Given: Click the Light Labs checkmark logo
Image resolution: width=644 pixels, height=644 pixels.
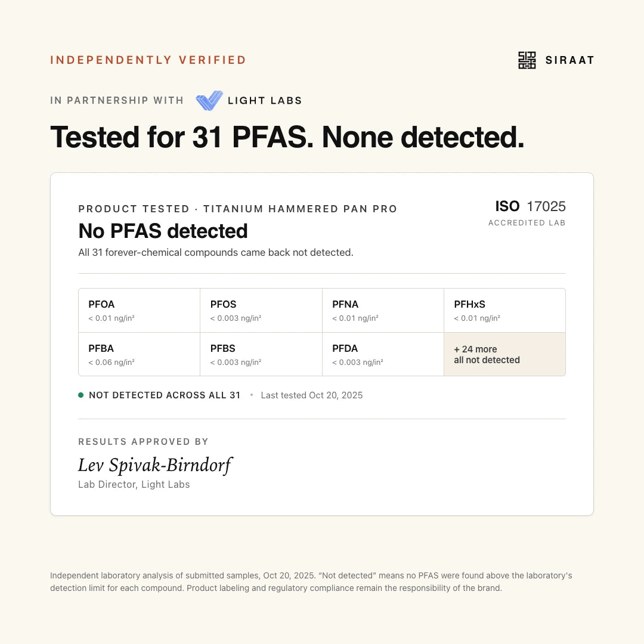Looking at the screenshot, I should 209,101.
